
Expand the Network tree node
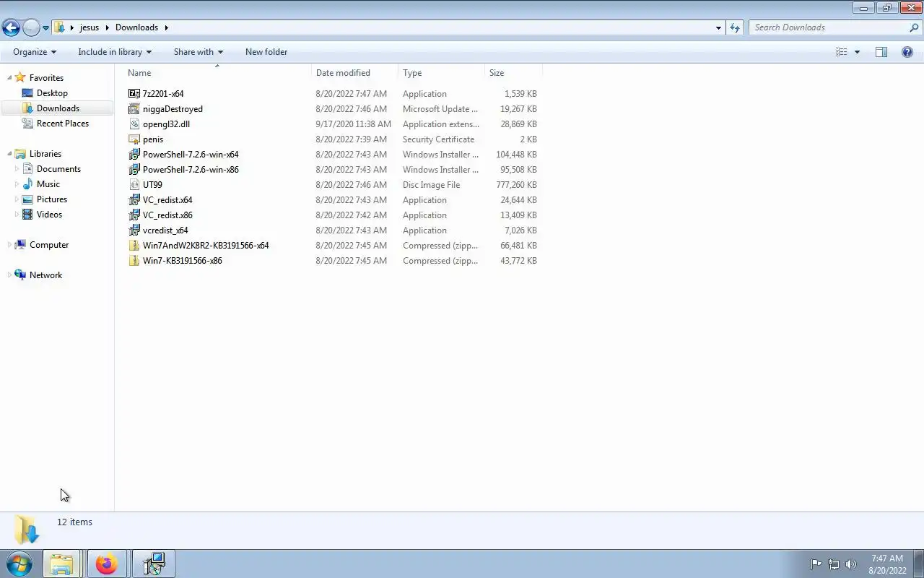click(9, 275)
